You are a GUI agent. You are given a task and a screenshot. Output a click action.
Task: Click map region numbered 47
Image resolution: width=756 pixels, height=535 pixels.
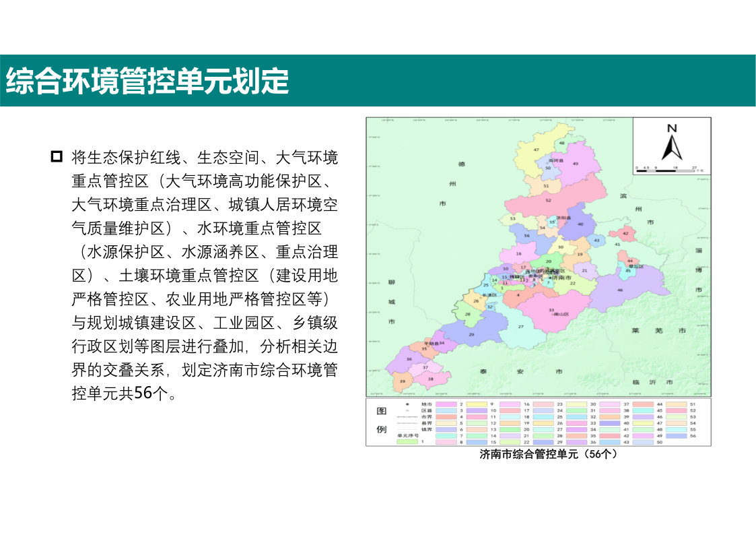click(536, 150)
